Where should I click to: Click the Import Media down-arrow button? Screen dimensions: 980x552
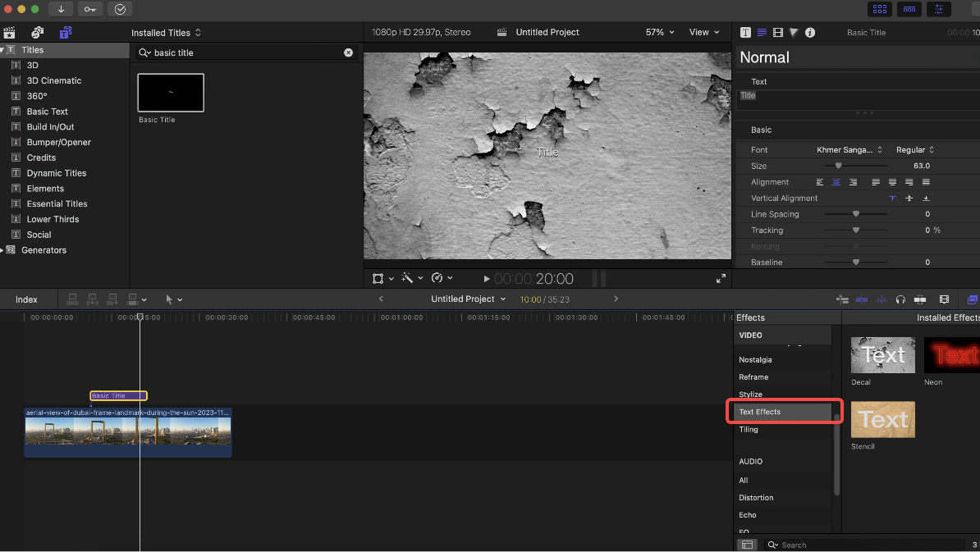tap(61, 9)
